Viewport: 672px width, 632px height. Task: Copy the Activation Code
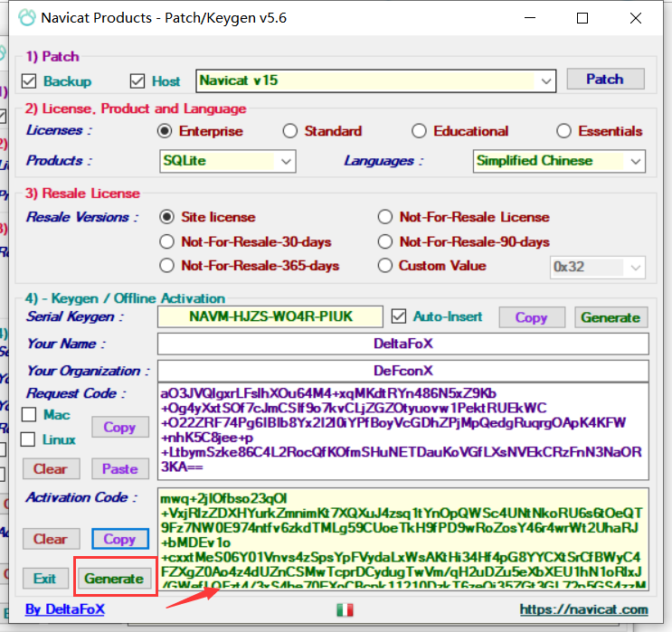[120, 539]
